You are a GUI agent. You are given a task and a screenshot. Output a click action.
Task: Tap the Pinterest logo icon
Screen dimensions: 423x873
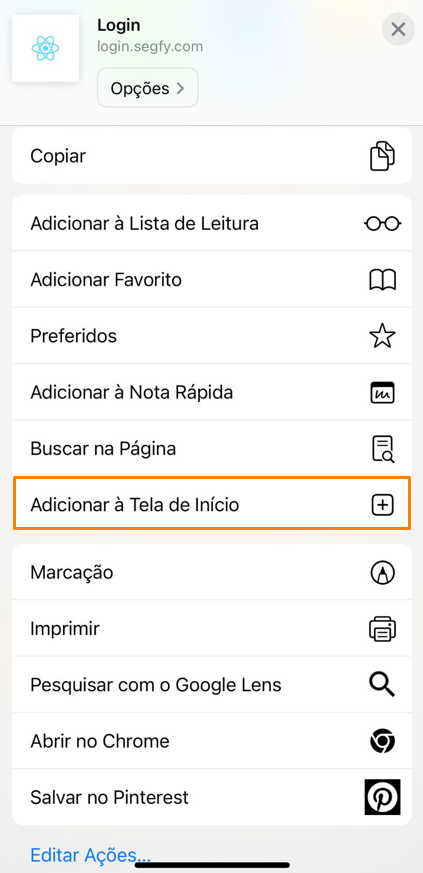pyautogui.click(x=382, y=797)
